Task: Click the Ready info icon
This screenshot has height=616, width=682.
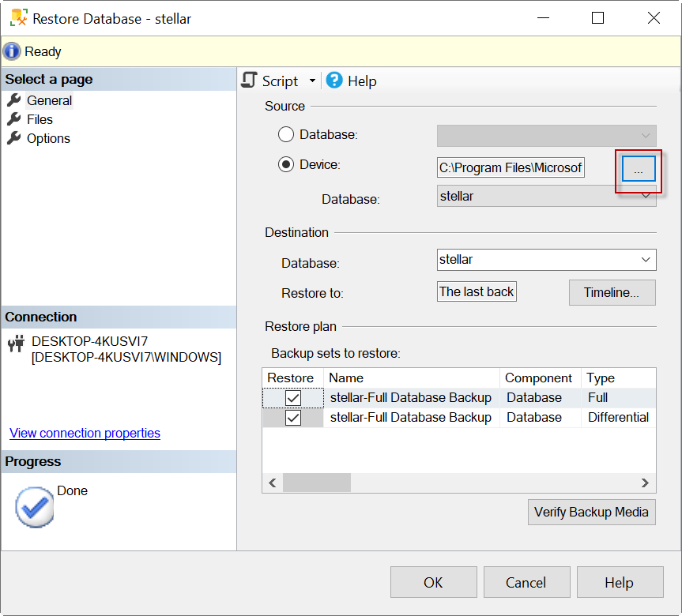Action: click(12, 51)
